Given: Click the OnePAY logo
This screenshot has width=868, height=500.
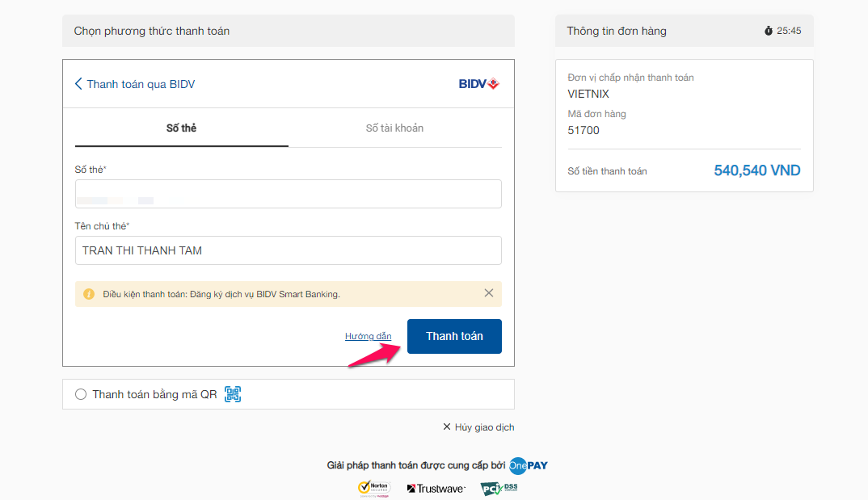Looking at the screenshot, I should pyautogui.click(x=528, y=466).
